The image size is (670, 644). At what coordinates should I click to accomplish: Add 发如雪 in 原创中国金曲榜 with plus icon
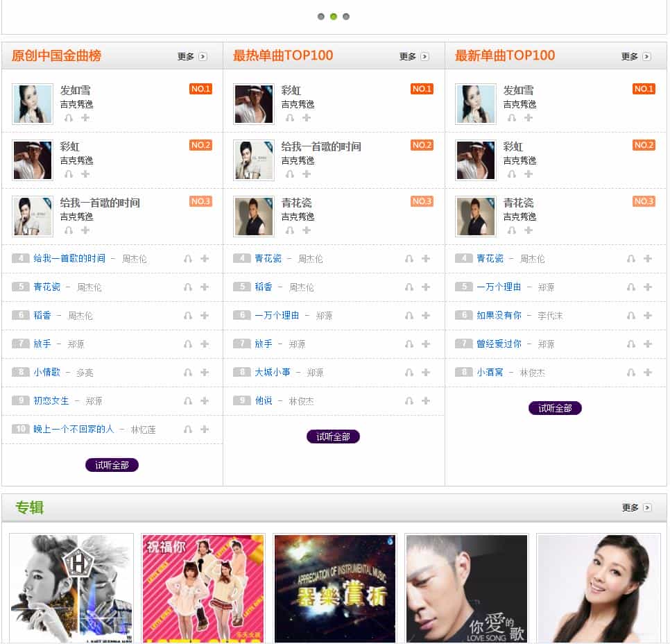85,117
